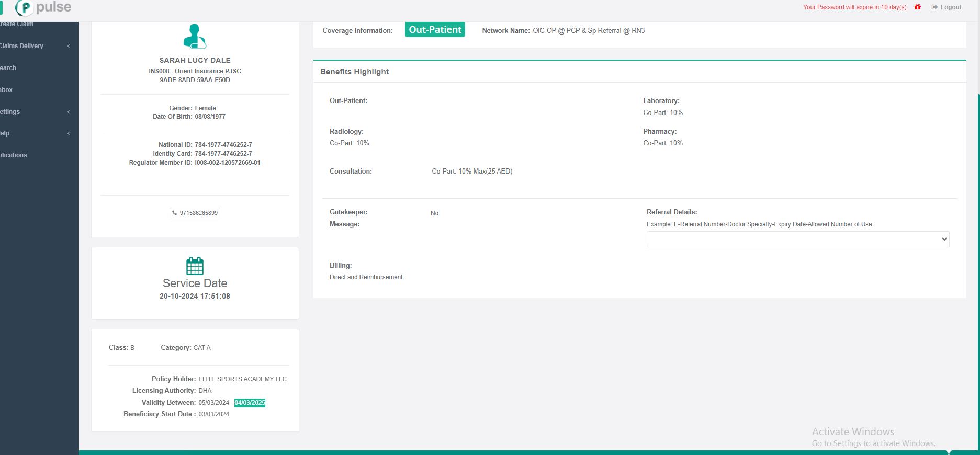This screenshot has height=455, width=980.
Task: Expand the Help sidebar chevron
Action: (69, 133)
